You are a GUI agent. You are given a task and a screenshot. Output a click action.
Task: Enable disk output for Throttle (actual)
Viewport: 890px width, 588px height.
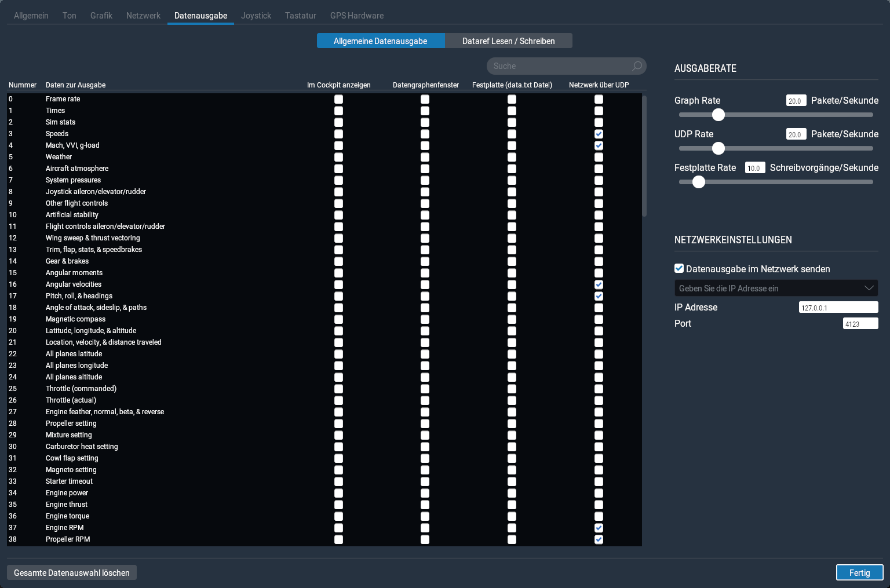[512, 400]
